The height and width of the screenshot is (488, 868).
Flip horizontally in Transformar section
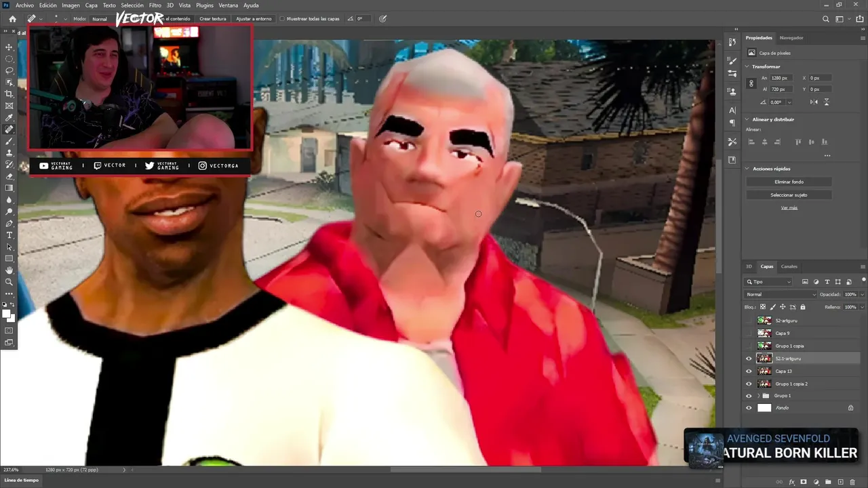click(814, 102)
